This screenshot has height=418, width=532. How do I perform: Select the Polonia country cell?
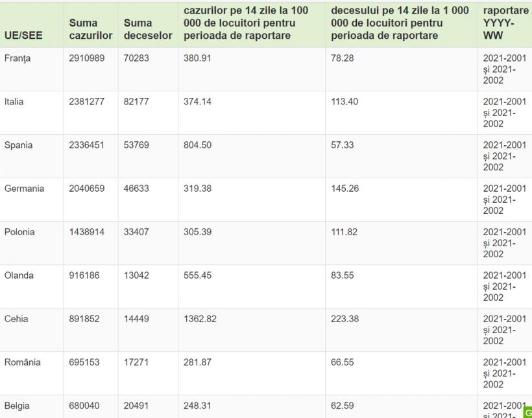pyautogui.click(x=19, y=232)
